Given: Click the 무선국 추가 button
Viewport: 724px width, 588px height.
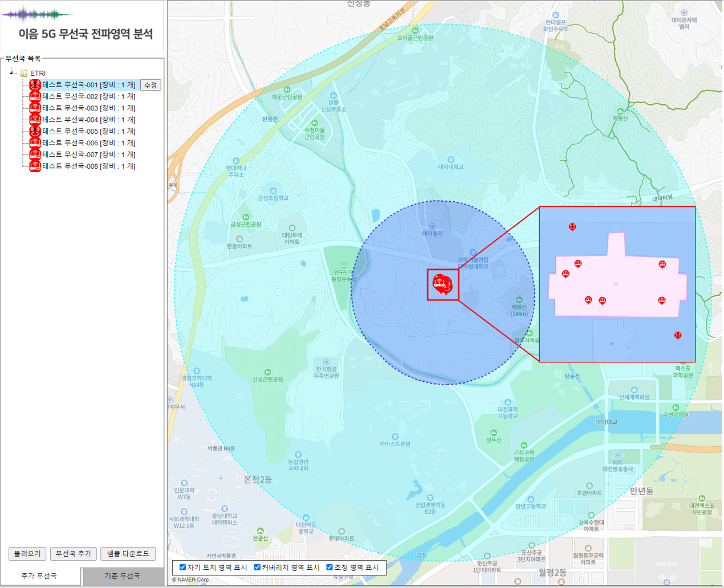Looking at the screenshot, I should coord(73,554).
